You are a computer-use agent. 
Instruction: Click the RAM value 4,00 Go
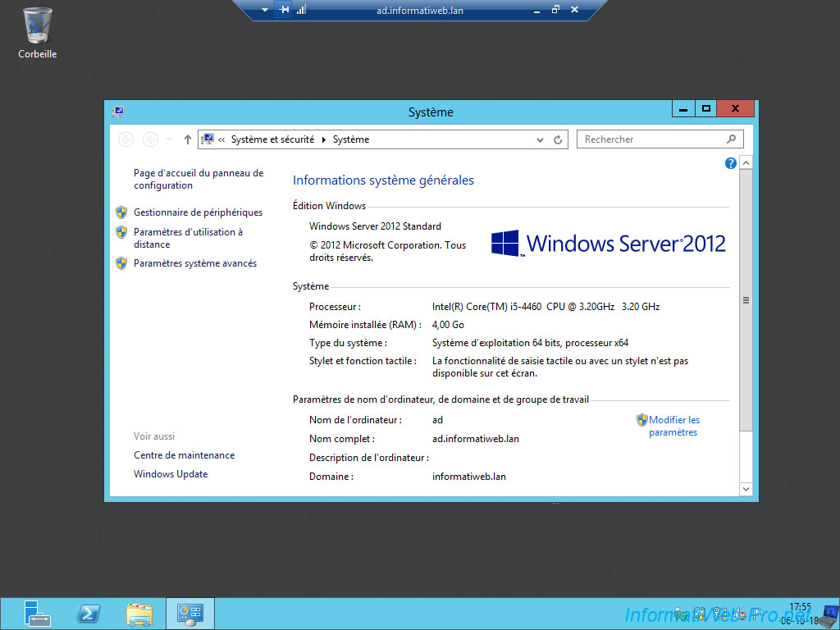(448, 325)
